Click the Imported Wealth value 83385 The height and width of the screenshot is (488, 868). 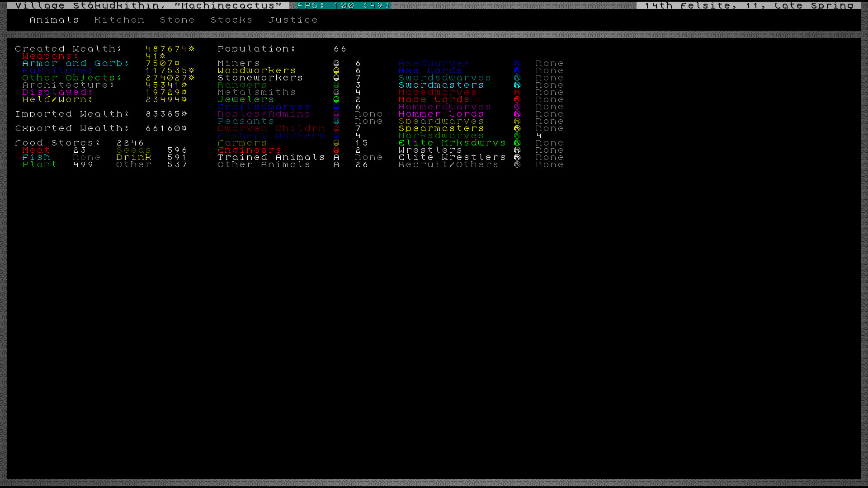coord(166,114)
